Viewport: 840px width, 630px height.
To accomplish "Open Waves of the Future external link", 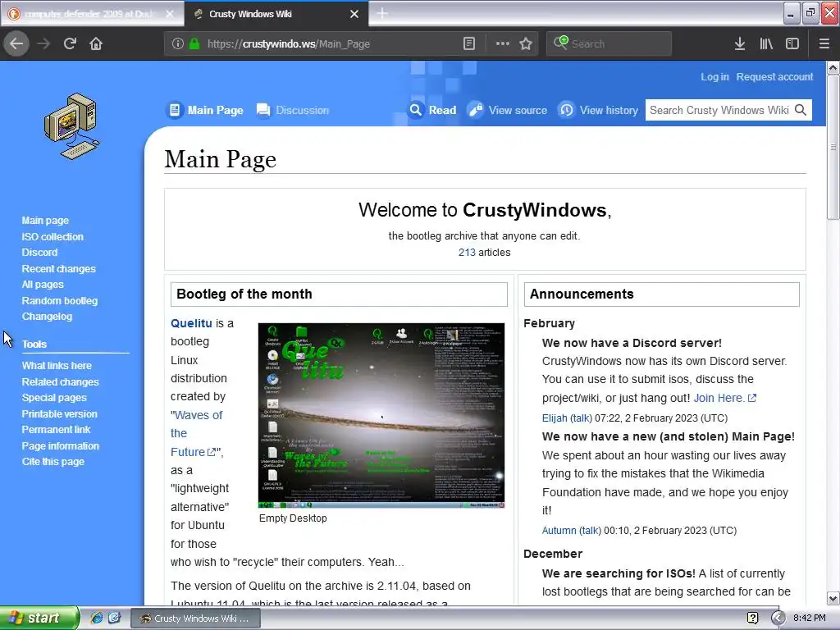I will tap(197, 433).
